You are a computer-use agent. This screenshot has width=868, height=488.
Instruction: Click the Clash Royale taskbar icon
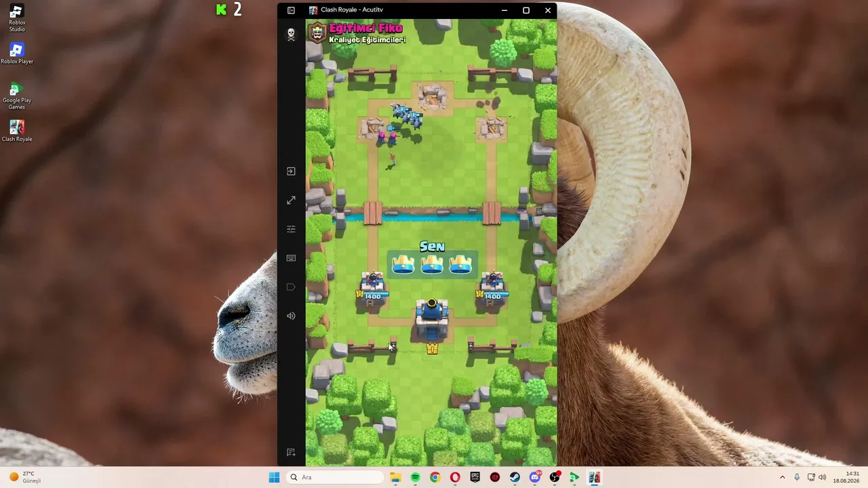point(594,477)
